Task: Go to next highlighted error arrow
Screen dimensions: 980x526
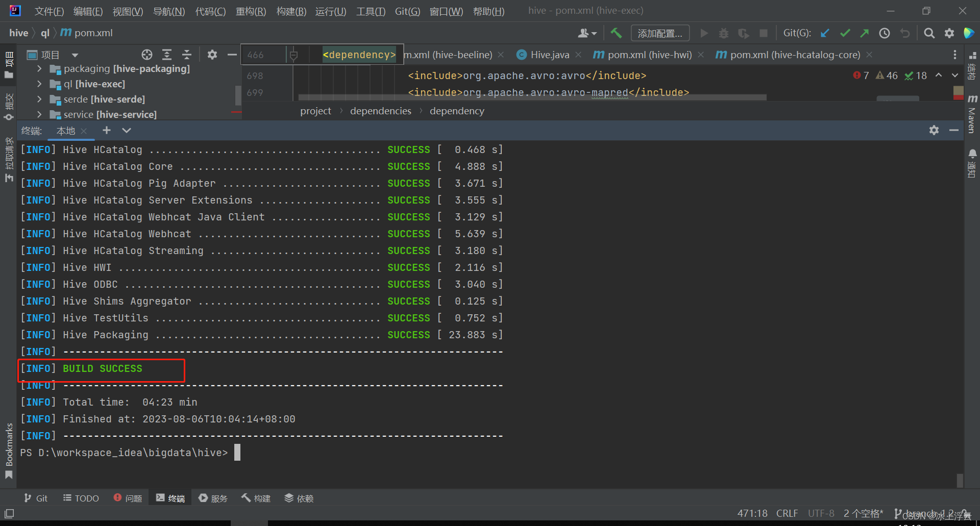Action: click(955, 76)
